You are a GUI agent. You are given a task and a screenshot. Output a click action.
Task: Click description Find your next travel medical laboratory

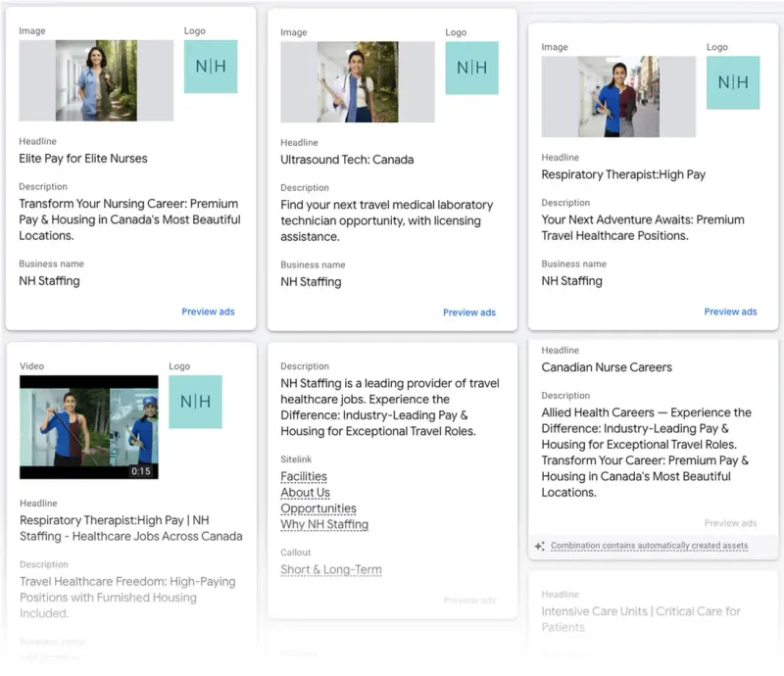pos(387,220)
